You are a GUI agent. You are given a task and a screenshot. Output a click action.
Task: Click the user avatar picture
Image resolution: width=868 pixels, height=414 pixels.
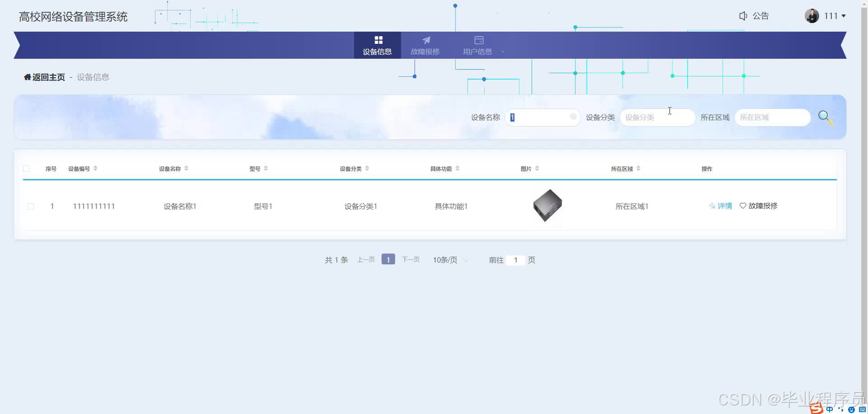pyautogui.click(x=811, y=16)
